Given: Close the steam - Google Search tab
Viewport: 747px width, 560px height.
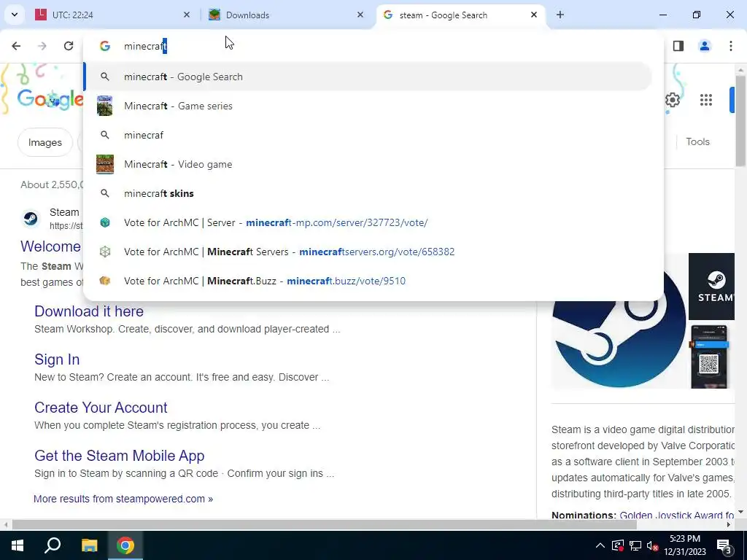Looking at the screenshot, I should [534, 15].
